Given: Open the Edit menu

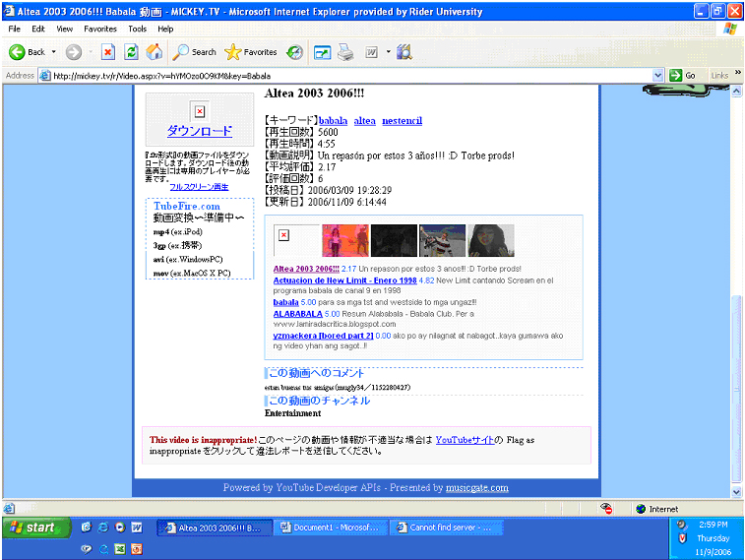Looking at the screenshot, I should [x=38, y=29].
